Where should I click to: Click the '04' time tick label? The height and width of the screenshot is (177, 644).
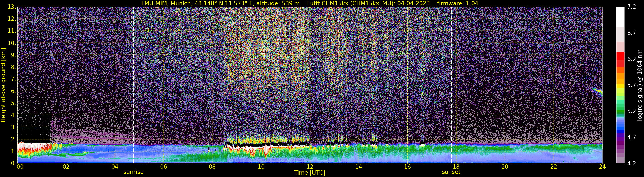click(115, 167)
